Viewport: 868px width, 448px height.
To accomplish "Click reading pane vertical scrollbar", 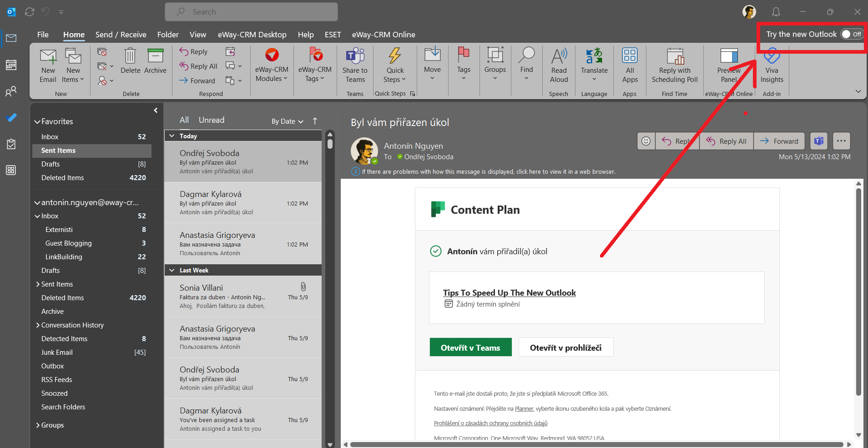I will point(858,291).
